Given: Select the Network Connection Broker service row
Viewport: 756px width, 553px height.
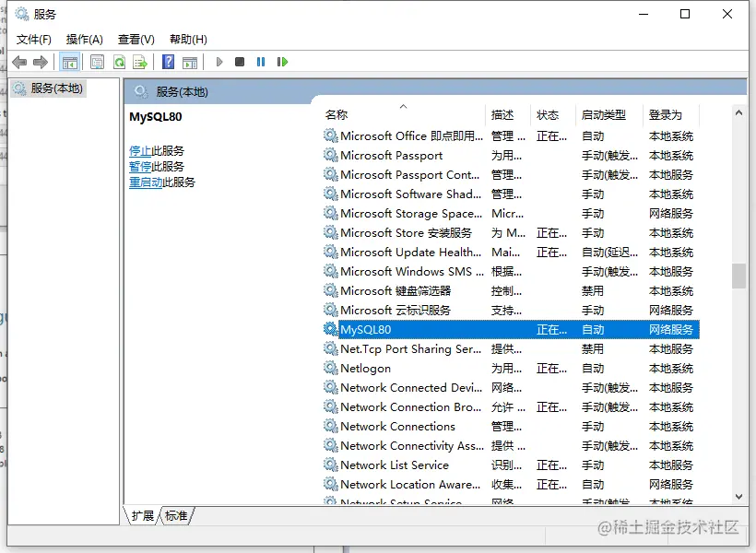Looking at the screenshot, I should (511, 406).
